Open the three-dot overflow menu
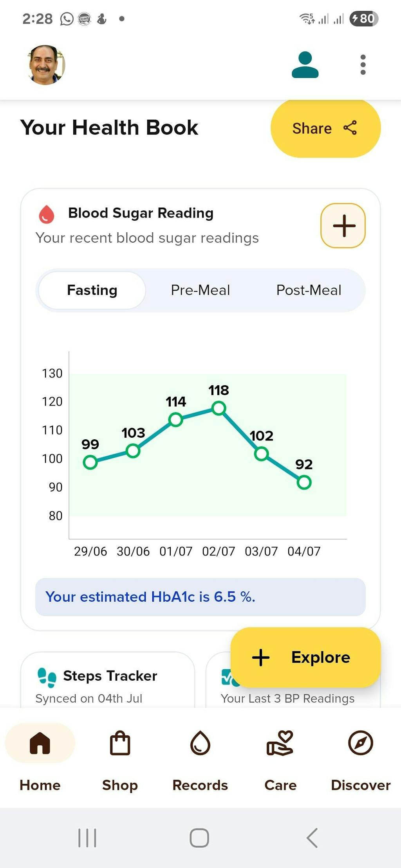This screenshot has height=868, width=401. pos(363,65)
